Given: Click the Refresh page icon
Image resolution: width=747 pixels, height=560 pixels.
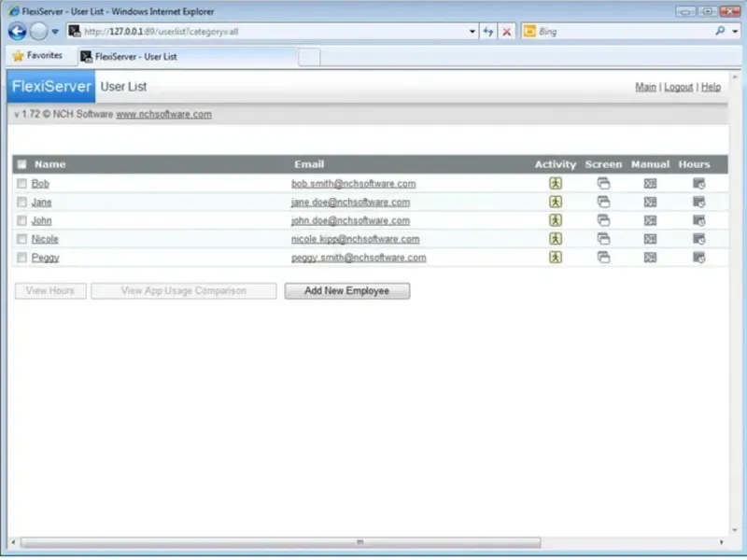Looking at the screenshot, I should click(488, 32).
